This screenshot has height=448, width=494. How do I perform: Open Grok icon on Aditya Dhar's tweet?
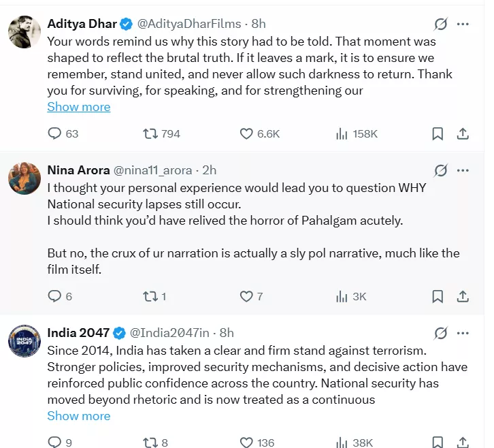(x=440, y=25)
